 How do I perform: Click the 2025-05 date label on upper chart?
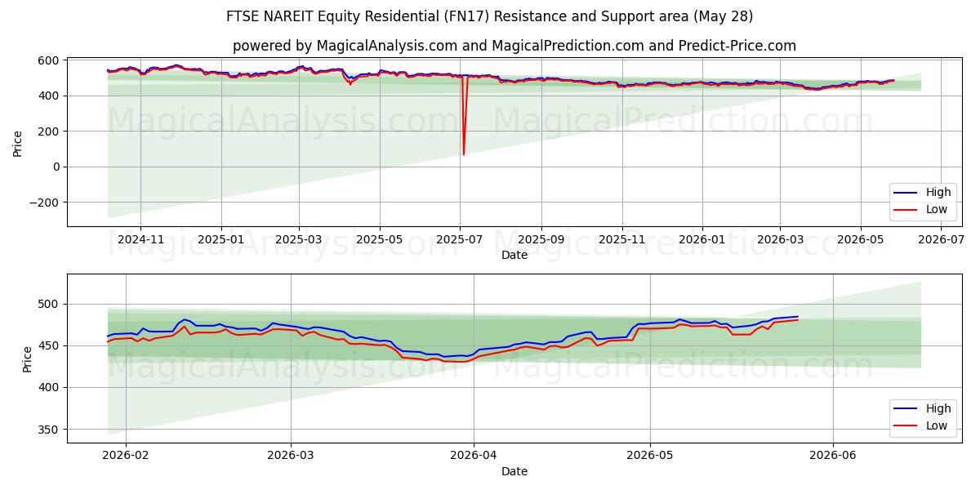pos(380,240)
